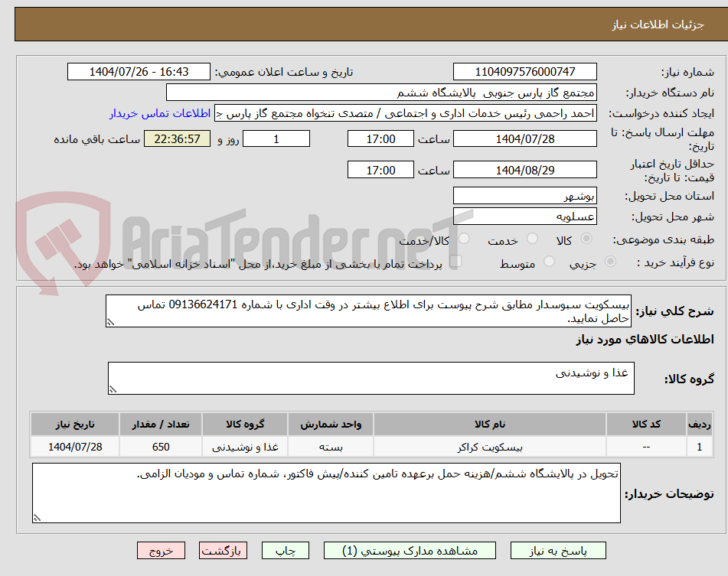The image size is (728, 576).
Task: Click the table date cell 1404/07/28
Action: [x=75, y=447]
